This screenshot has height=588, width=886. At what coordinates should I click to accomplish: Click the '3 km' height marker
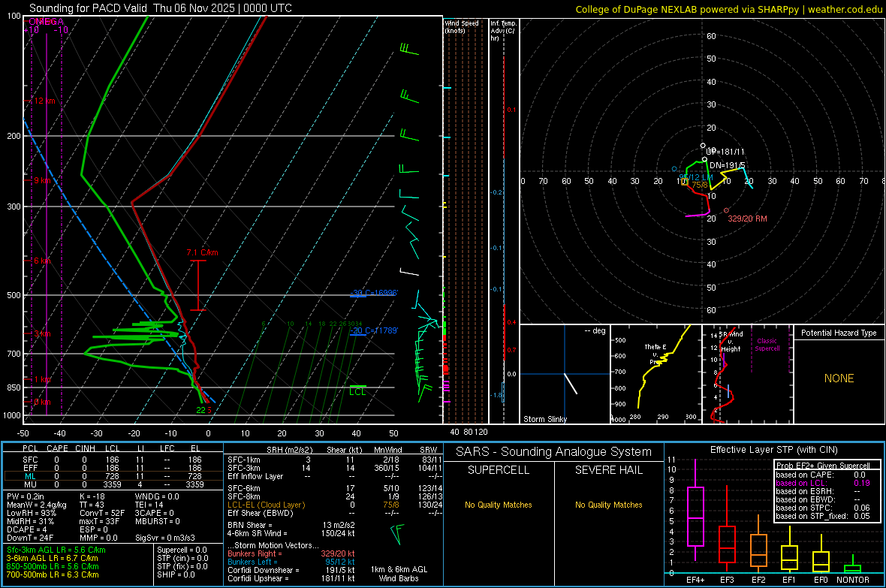(x=42, y=333)
